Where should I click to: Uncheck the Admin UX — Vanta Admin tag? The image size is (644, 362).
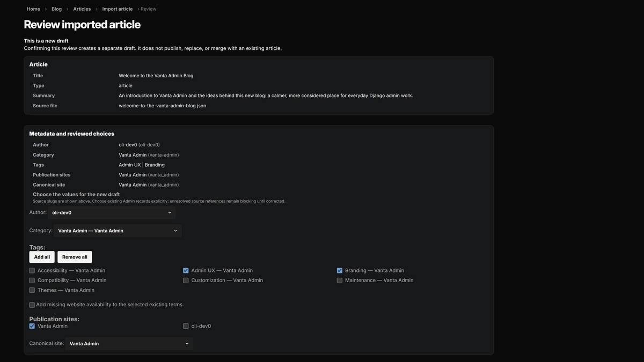pyautogui.click(x=186, y=271)
